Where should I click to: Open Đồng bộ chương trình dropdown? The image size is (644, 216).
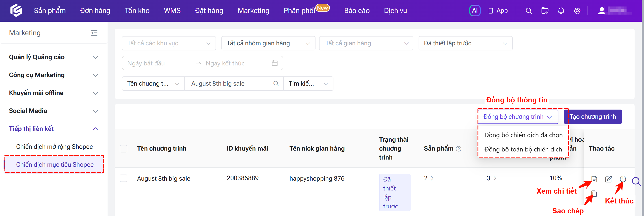point(518,117)
